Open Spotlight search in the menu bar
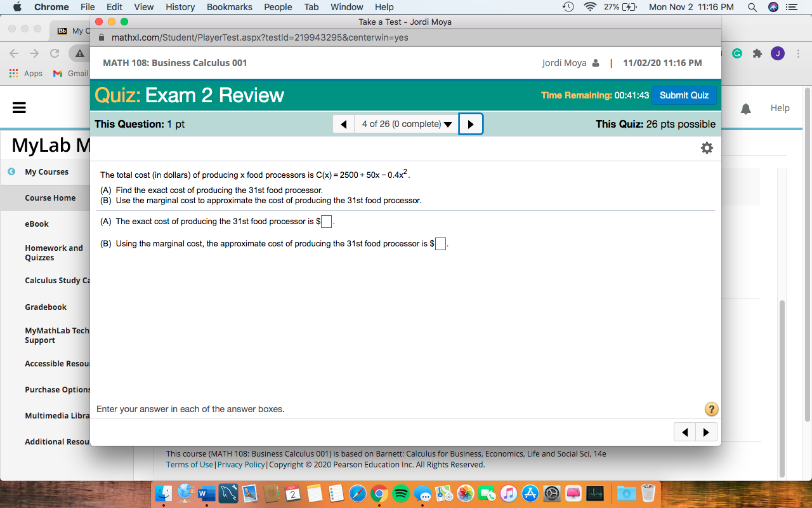Viewport: 812px width, 508px height. point(752,7)
